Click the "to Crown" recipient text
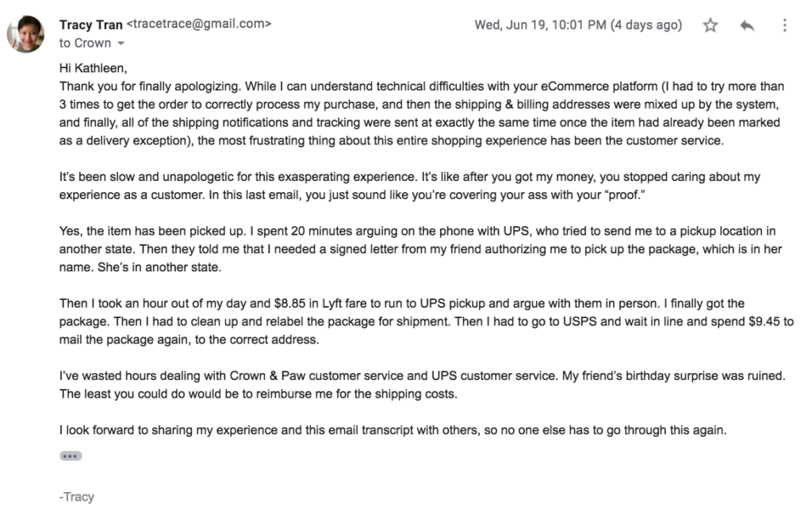 pyautogui.click(x=85, y=43)
